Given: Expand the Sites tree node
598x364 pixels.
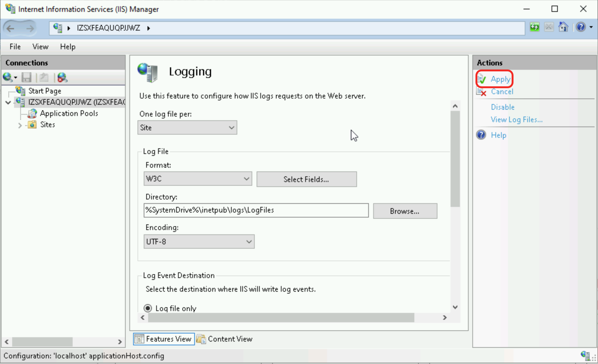Looking at the screenshot, I should (20, 125).
